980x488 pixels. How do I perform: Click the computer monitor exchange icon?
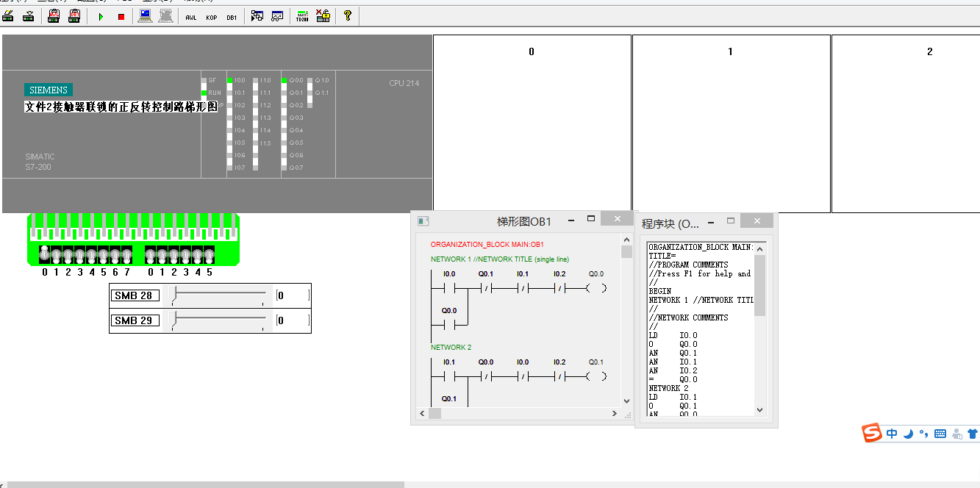click(145, 16)
